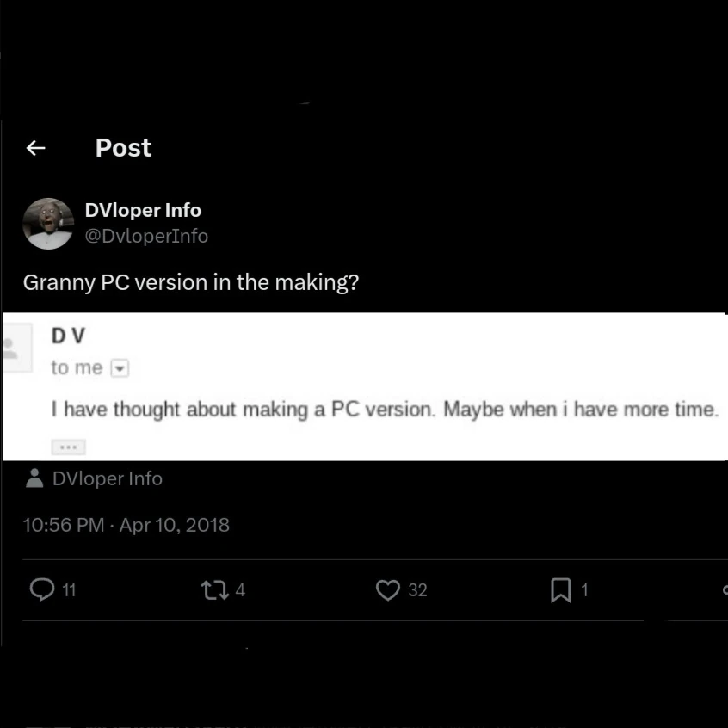
Task: Like the post with the heart icon
Action: 388,589
